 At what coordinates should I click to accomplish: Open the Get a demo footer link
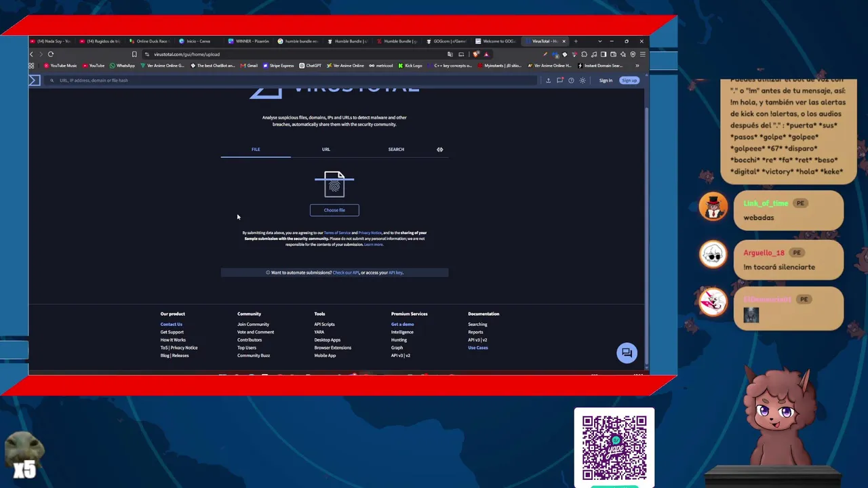pos(402,325)
